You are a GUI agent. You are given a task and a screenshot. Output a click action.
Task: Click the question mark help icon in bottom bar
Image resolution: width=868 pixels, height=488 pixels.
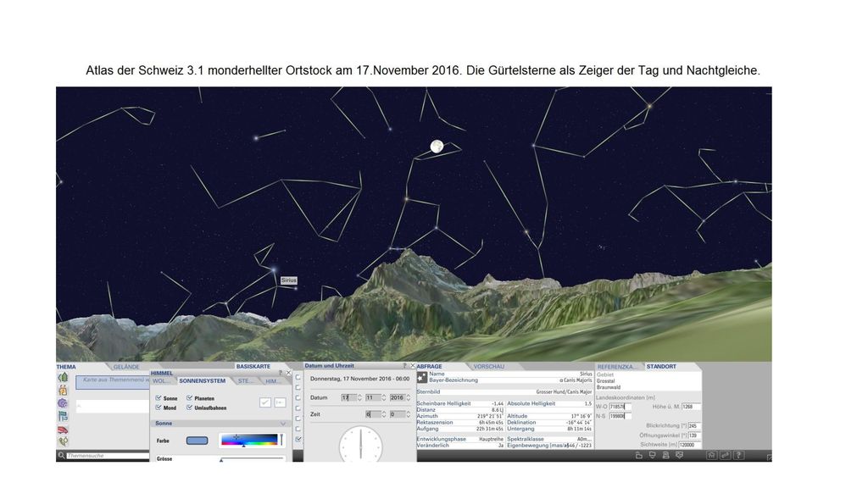pos(738,455)
